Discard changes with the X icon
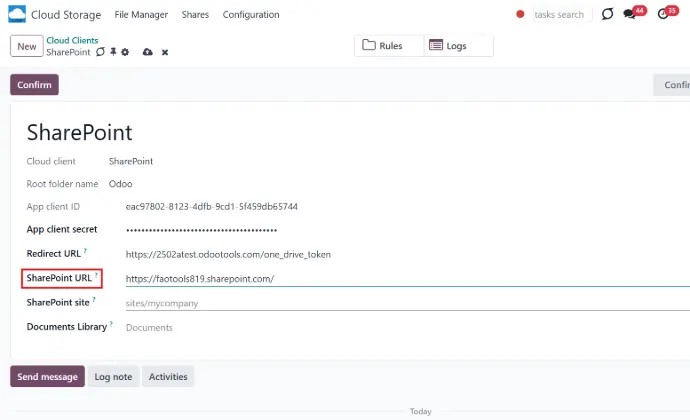This screenshot has height=420, width=690. tap(165, 52)
